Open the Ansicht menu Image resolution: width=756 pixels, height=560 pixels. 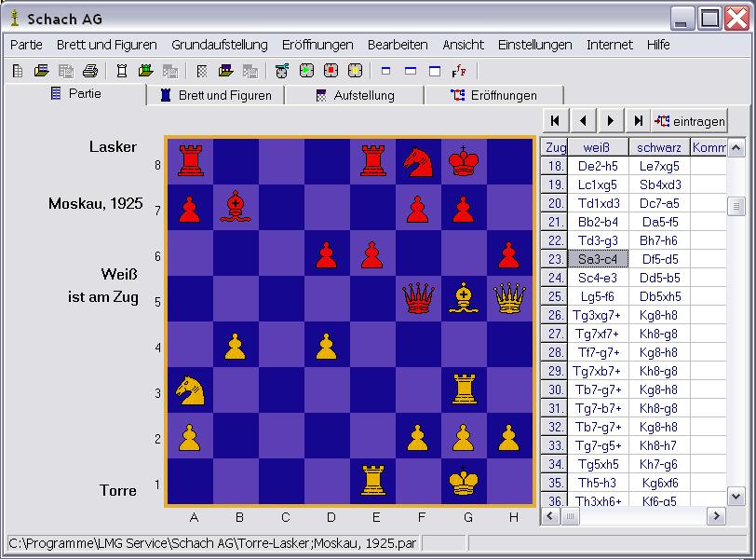[x=463, y=44]
